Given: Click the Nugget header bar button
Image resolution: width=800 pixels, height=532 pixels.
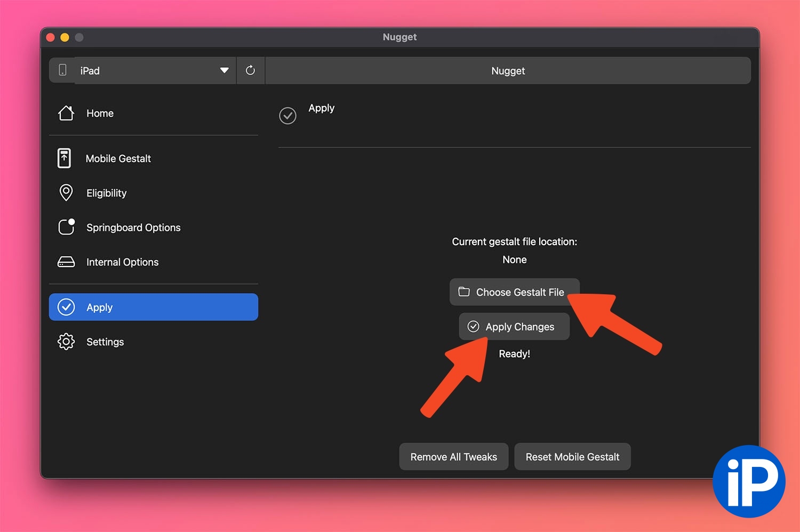Looking at the screenshot, I should 508,70.
